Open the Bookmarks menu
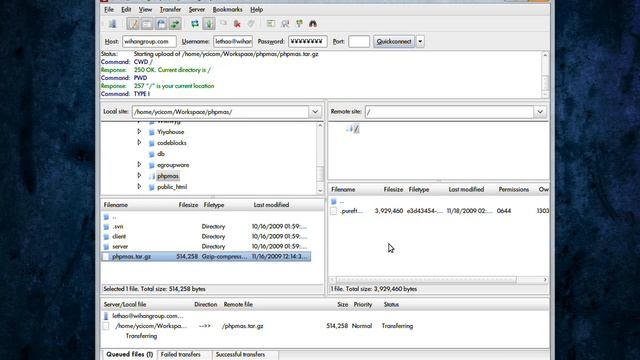The image size is (640, 360). pyautogui.click(x=227, y=9)
